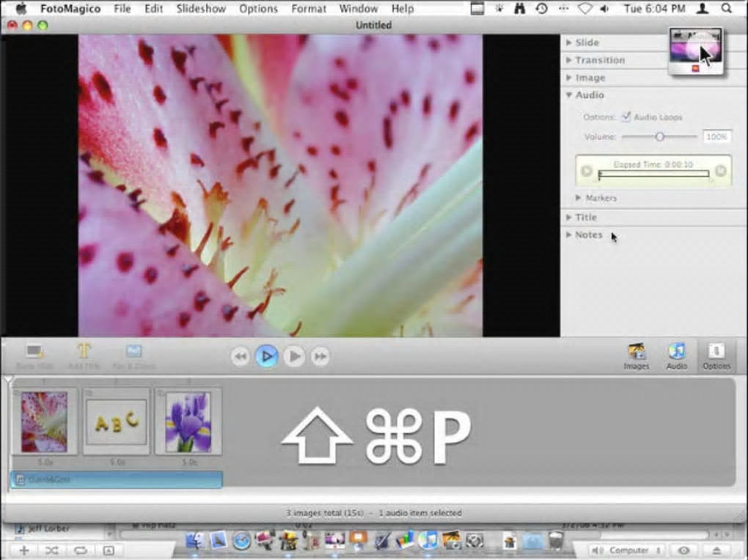Screen dimensions: 748x560
Task: Expand the Title section
Action: (x=569, y=217)
